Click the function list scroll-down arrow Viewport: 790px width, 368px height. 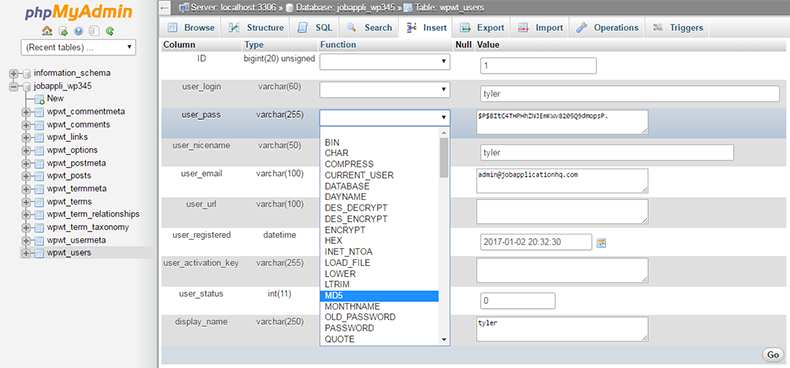[x=444, y=340]
